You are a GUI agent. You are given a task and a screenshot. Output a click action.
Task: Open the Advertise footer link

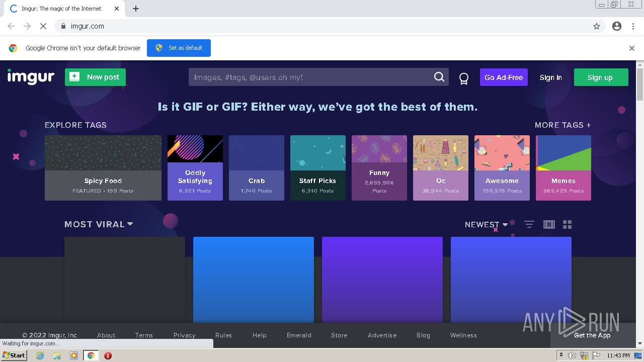[382, 335]
